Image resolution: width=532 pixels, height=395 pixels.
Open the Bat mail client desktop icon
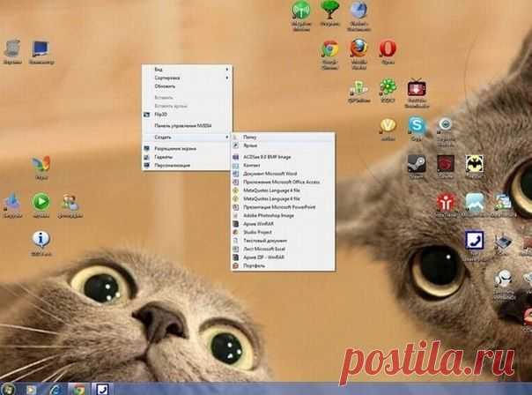474,164
